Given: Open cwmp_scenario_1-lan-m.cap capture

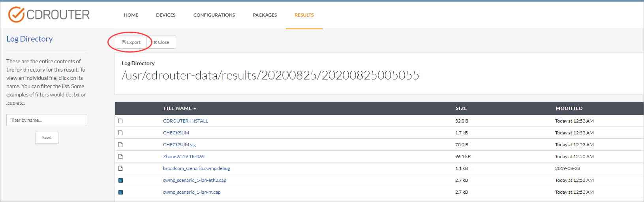Looking at the screenshot, I should (192, 192).
